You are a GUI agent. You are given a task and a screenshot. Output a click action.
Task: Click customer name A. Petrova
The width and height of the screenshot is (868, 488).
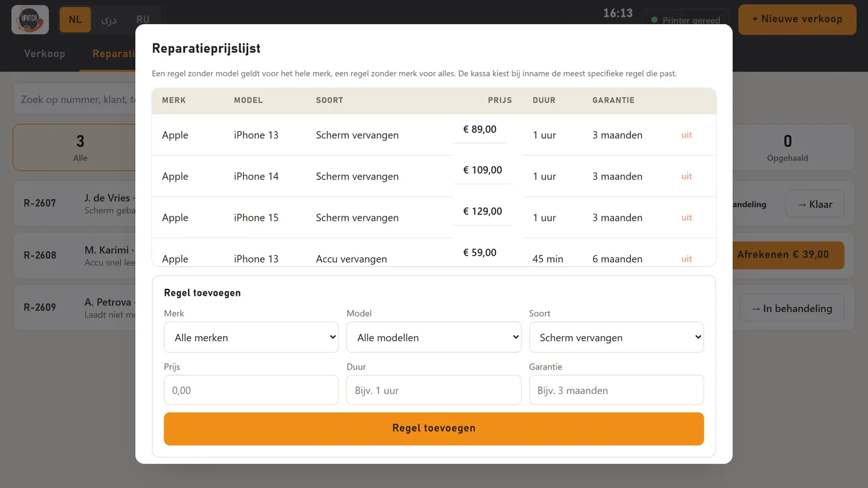pos(108,302)
